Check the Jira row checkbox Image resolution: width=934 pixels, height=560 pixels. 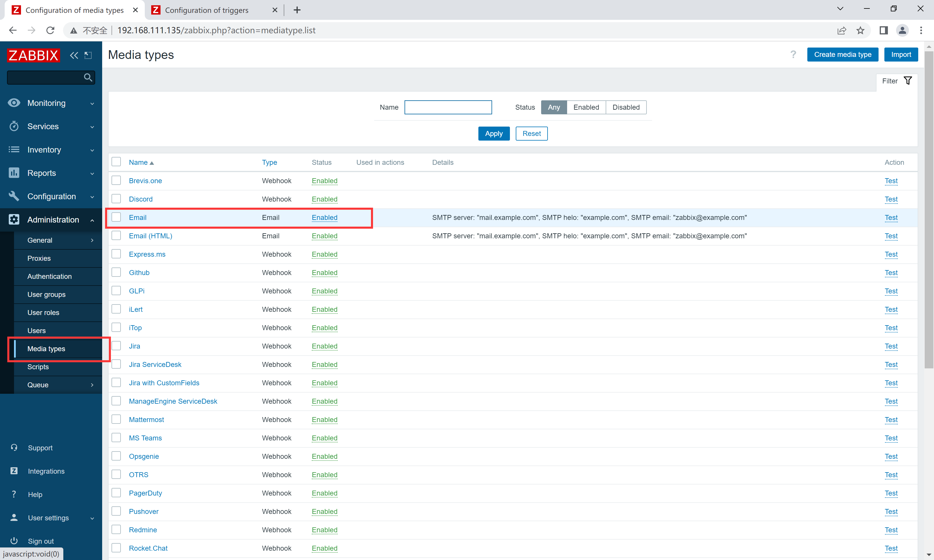116,346
